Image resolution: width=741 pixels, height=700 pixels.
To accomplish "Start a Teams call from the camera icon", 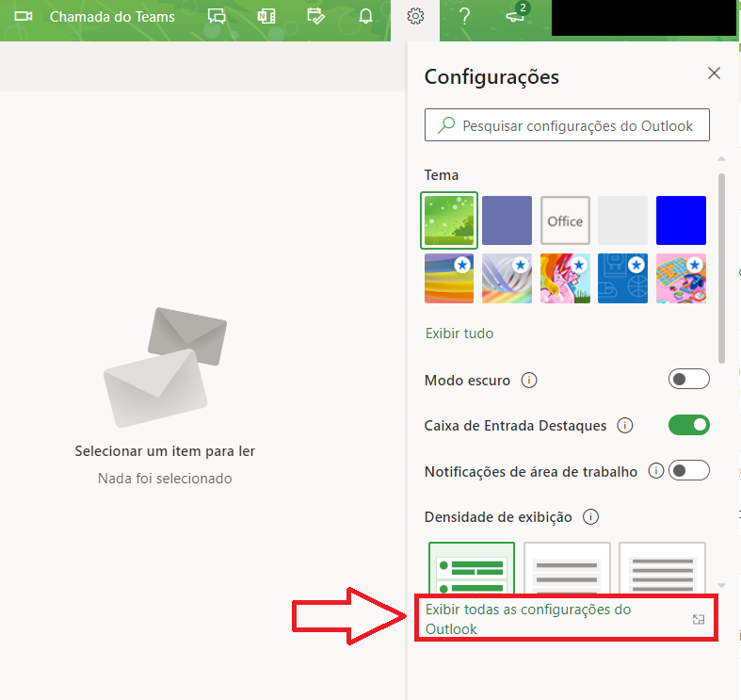I will click(x=24, y=17).
